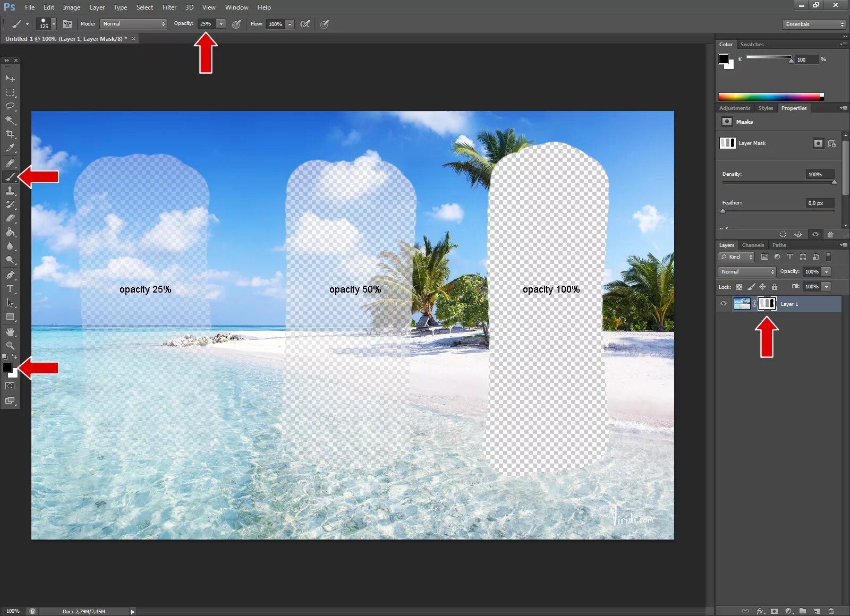Screen dimensions: 850x616
Task: Create a new layer
Action: (x=817, y=611)
